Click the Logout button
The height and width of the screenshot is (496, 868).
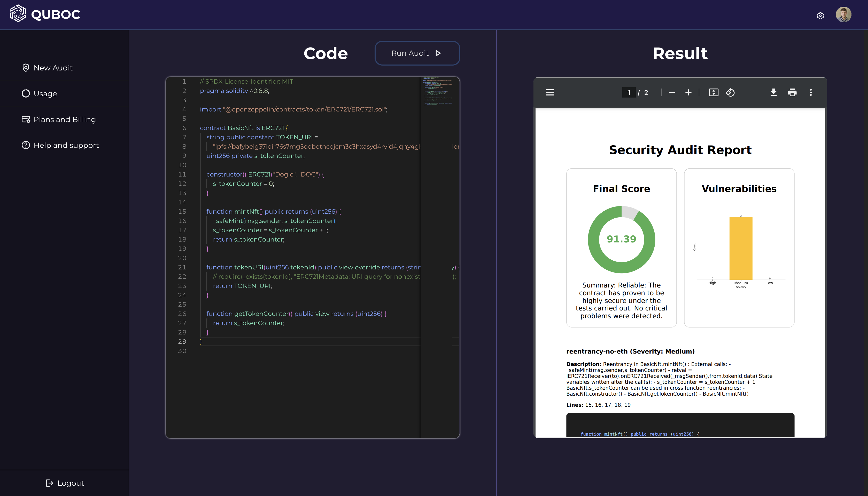click(65, 483)
